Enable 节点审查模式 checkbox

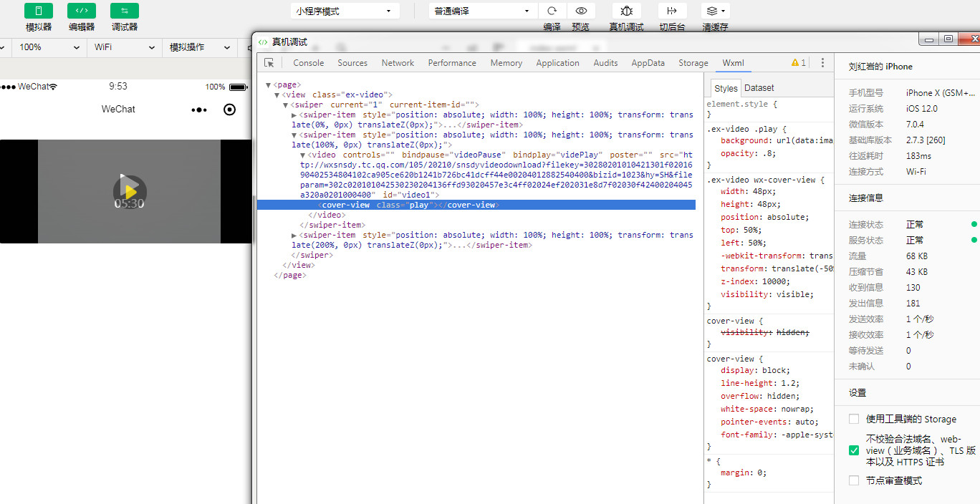[x=854, y=480]
